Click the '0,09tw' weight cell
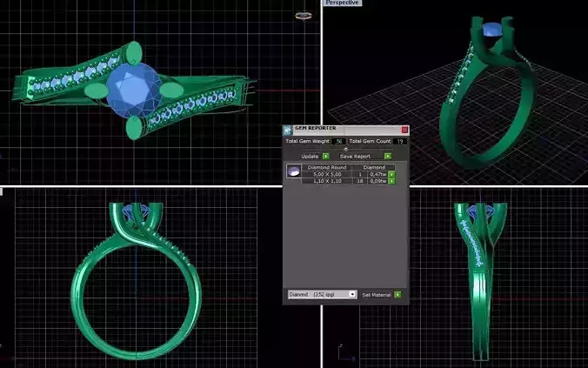Screen dimensions: 588x368 (378, 181)
